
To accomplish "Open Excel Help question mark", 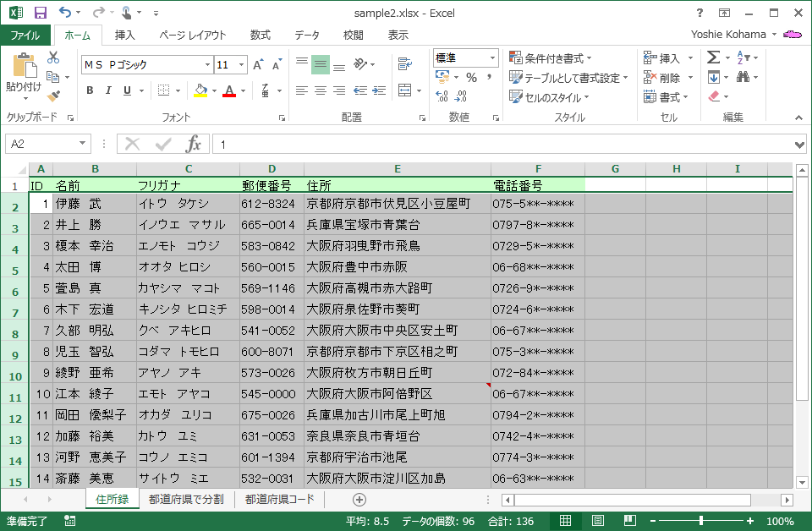I will click(x=700, y=13).
